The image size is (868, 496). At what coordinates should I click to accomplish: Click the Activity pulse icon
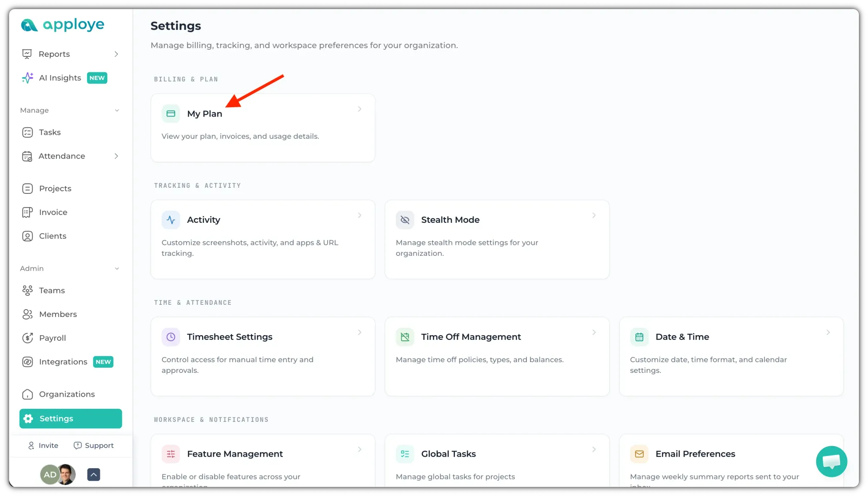(171, 220)
